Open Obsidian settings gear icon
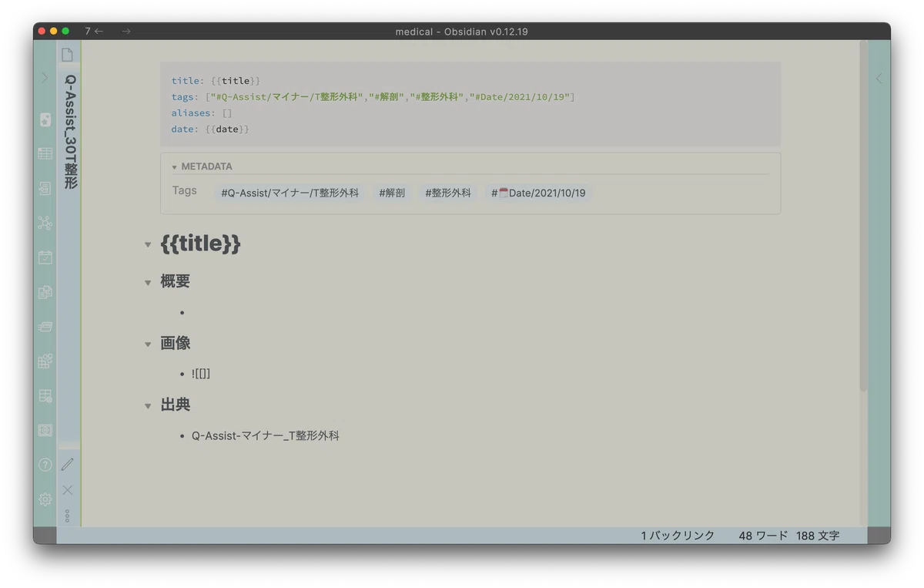 pyautogui.click(x=45, y=499)
